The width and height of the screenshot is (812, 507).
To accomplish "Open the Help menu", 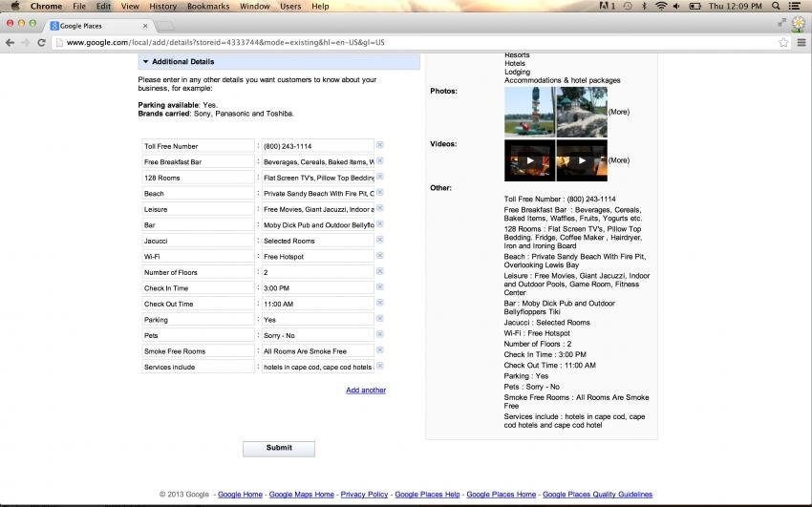I will (x=320, y=7).
